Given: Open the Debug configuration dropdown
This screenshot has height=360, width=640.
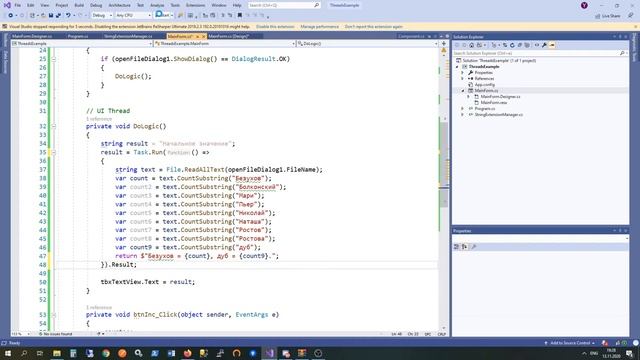Looking at the screenshot, I should 102,15.
